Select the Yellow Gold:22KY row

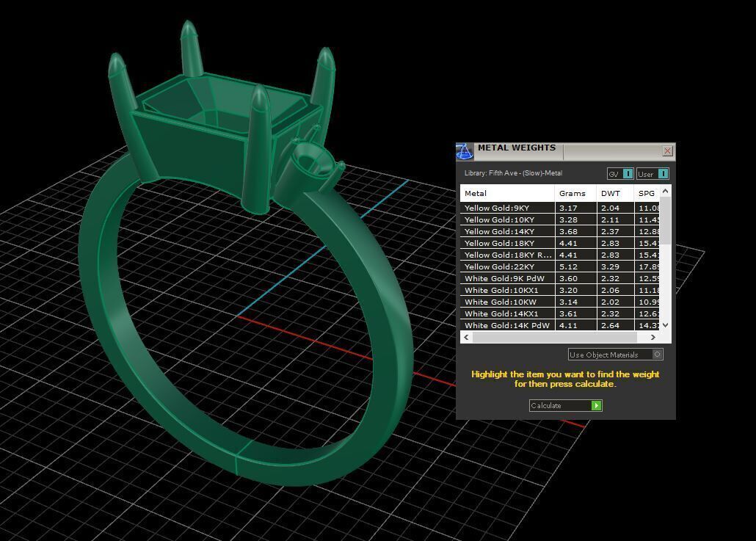[x=560, y=266]
